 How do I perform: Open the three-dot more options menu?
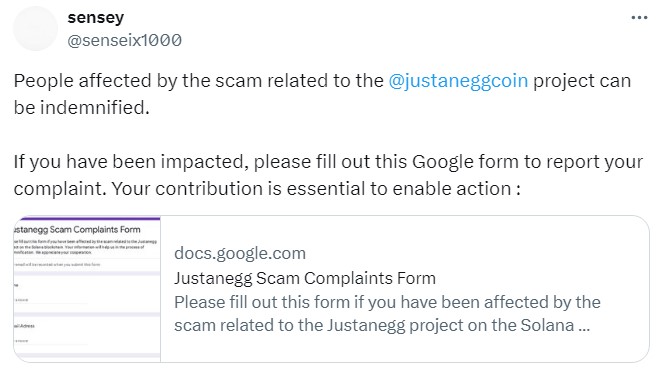(x=639, y=18)
